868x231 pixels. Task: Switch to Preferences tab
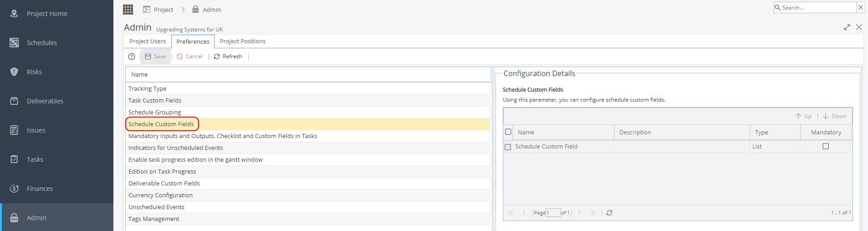[193, 41]
